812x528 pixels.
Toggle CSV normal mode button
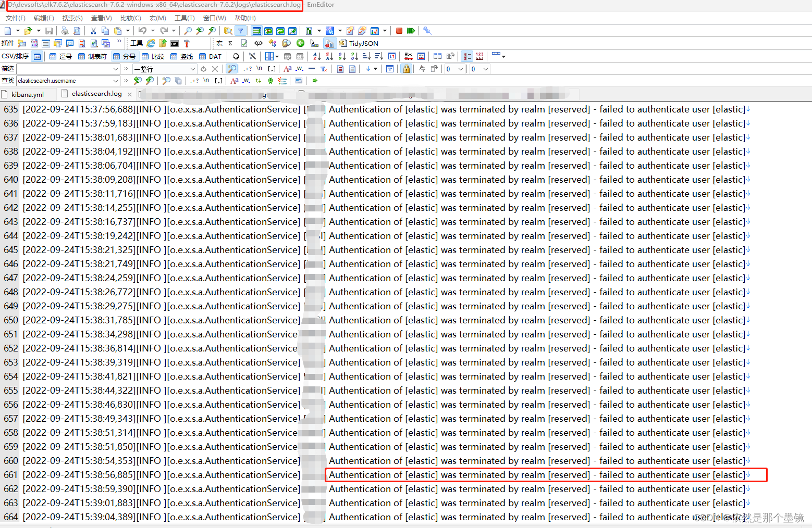coord(38,56)
